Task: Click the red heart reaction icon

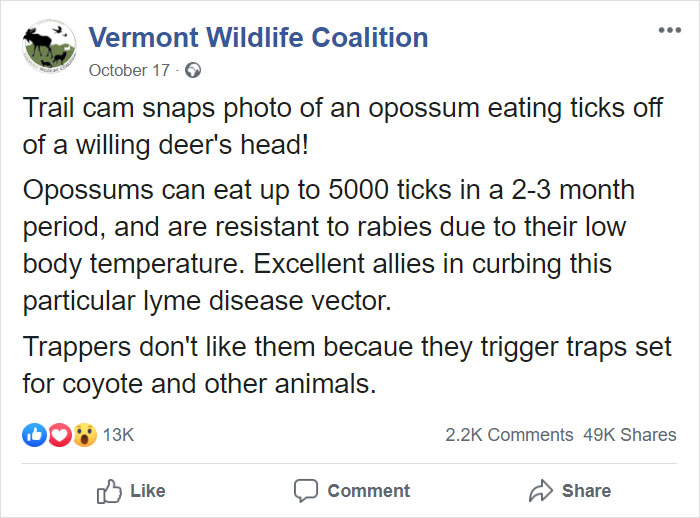Action: tap(58, 435)
